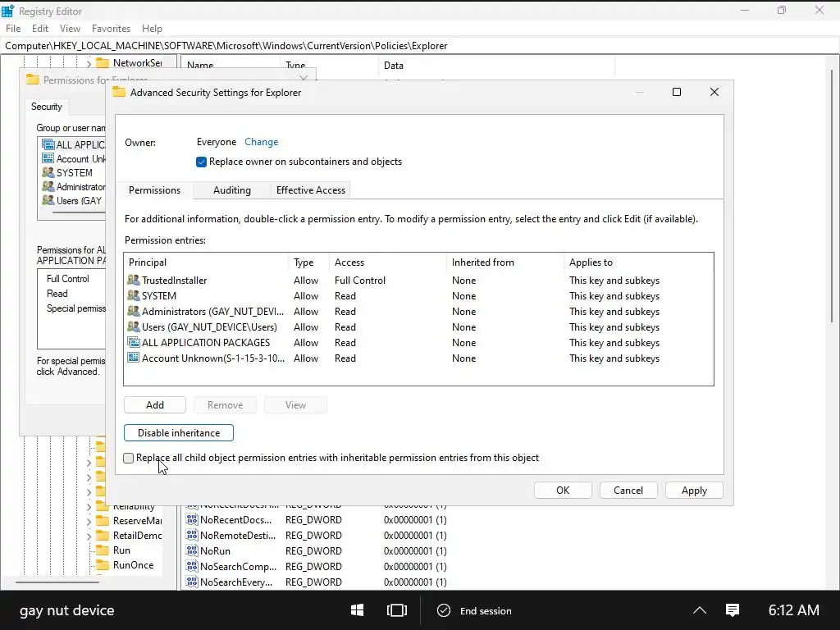Screen dimensions: 840x630
Task: Click the tree pane horizontal scrollbar
Action: coord(57,582)
